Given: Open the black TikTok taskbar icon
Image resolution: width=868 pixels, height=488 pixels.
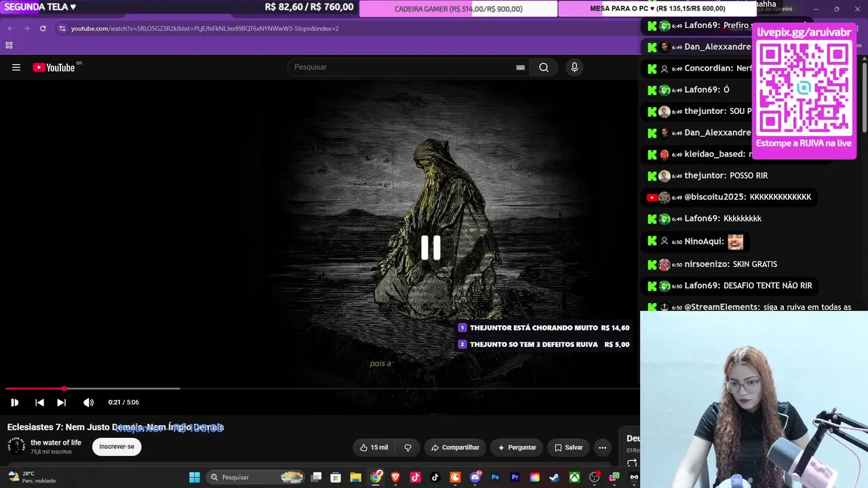Looking at the screenshot, I should coord(435,477).
